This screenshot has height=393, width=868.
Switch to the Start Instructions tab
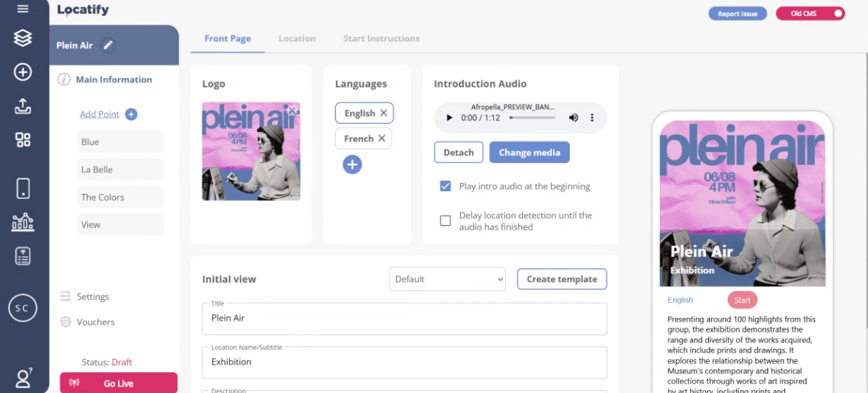click(x=381, y=38)
